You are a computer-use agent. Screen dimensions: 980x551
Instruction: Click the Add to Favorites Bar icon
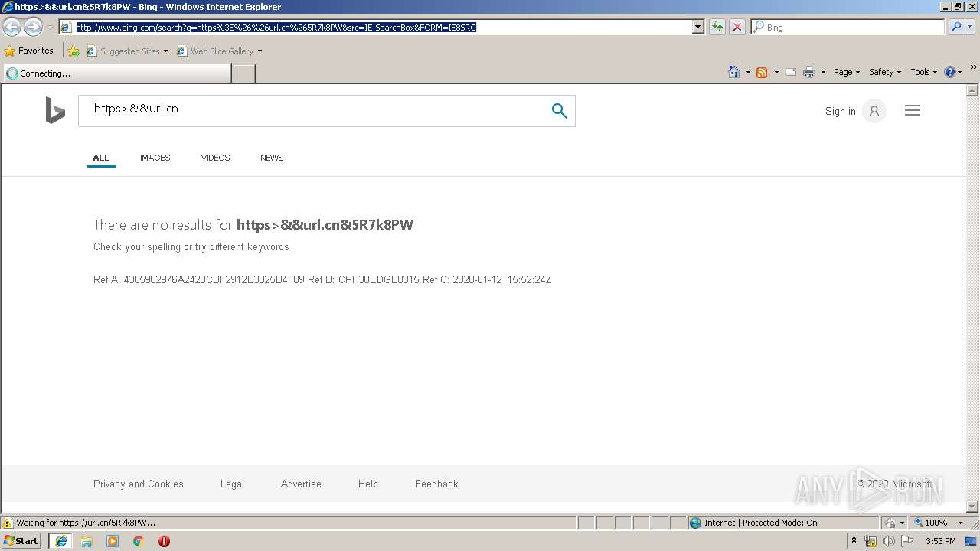pos(73,51)
